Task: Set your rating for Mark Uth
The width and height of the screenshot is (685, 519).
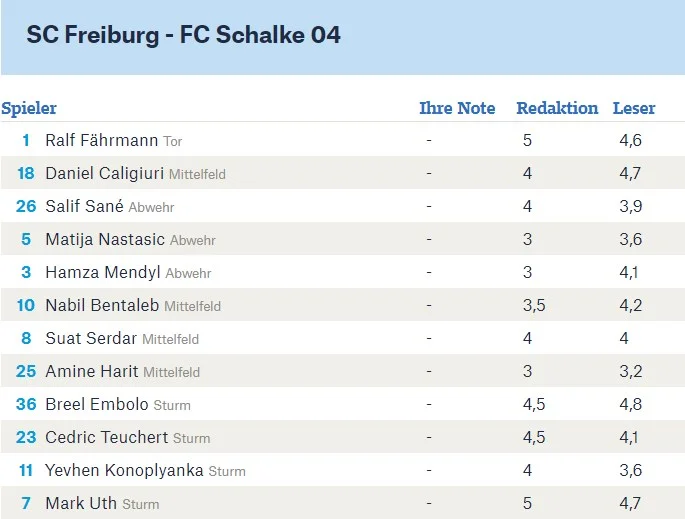Action: coord(429,503)
